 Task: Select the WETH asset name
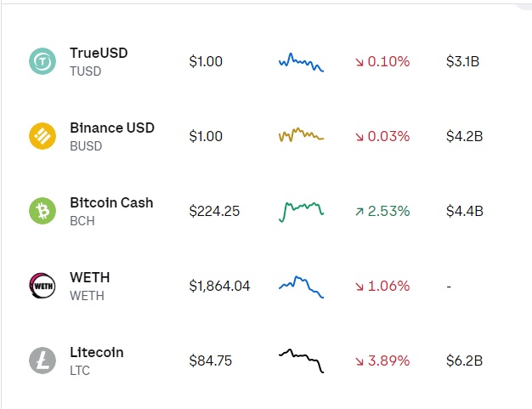point(89,278)
